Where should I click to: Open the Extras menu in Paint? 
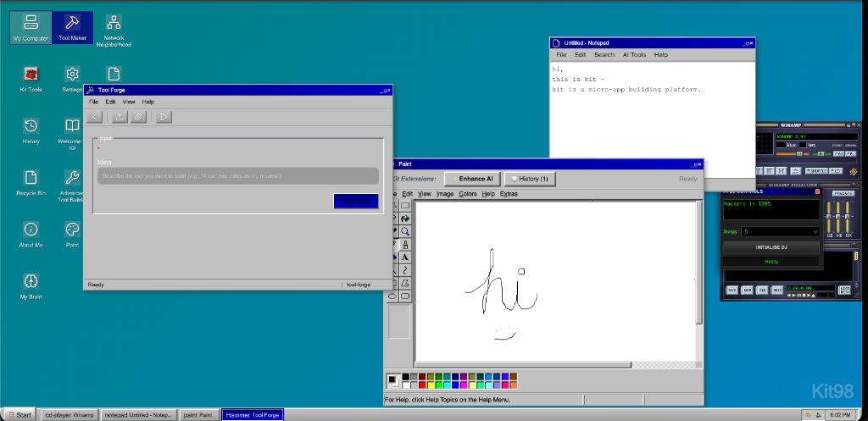tap(509, 194)
